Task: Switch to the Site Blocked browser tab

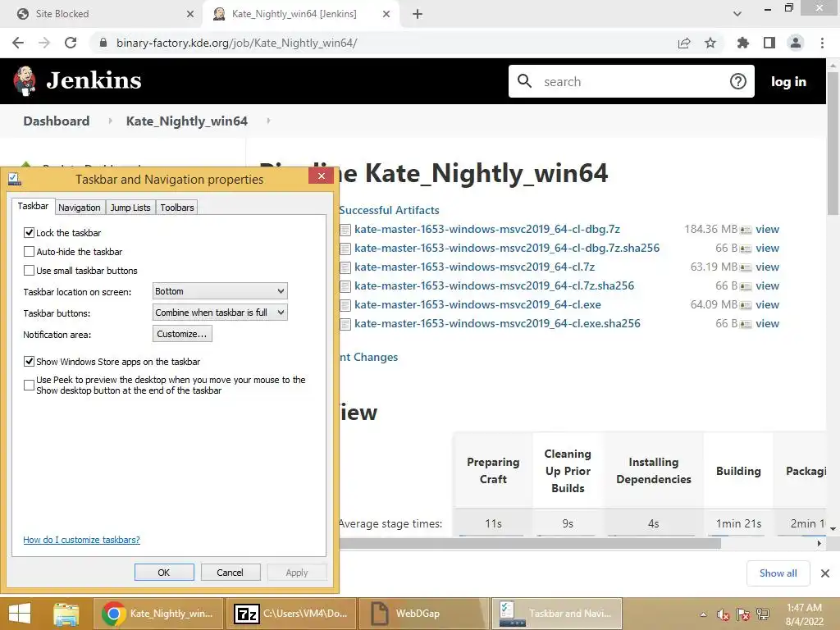Action: (x=102, y=14)
